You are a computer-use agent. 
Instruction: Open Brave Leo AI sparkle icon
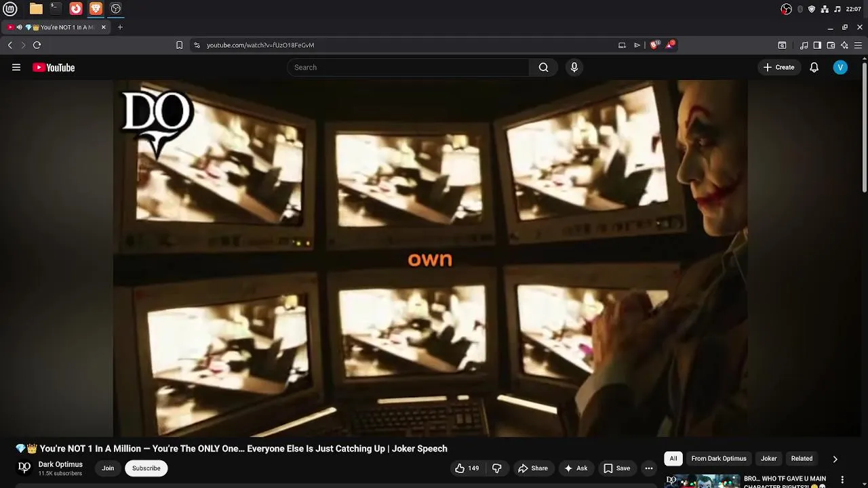[844, 45]
